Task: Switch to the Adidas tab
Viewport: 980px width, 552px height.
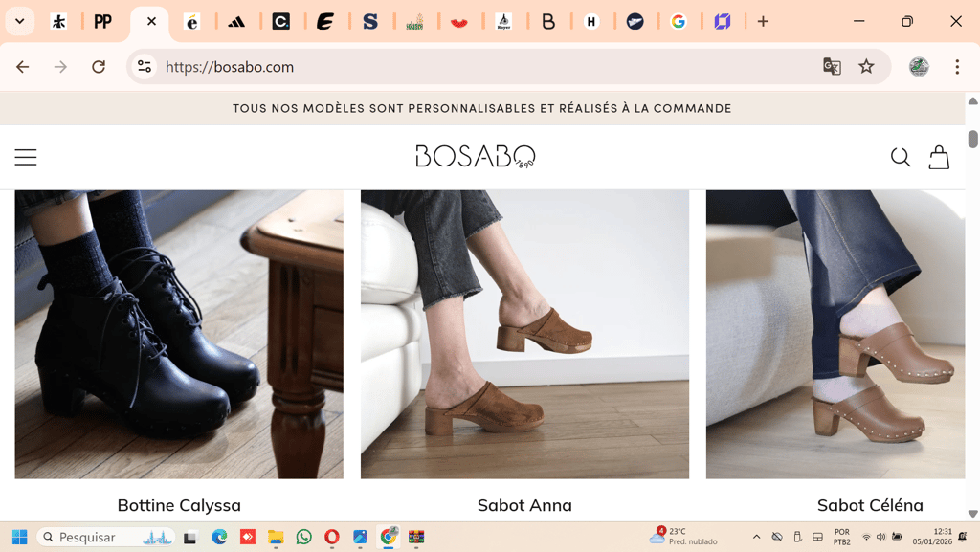Action: (235, 22)
